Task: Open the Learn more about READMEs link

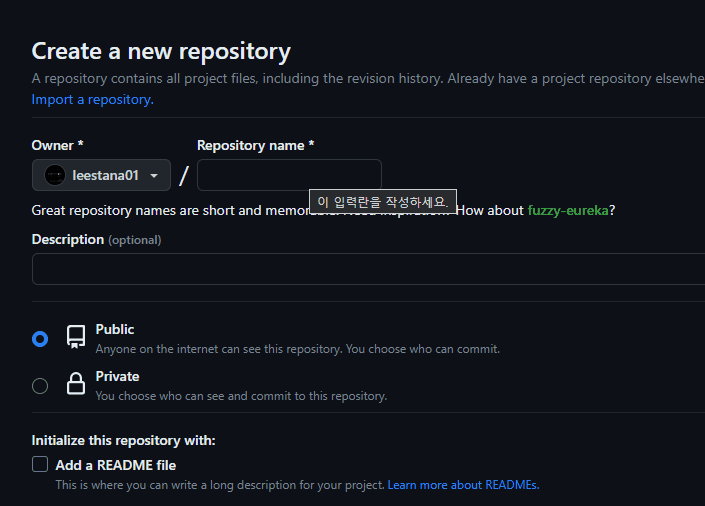Action: click(x=463, y=485)
